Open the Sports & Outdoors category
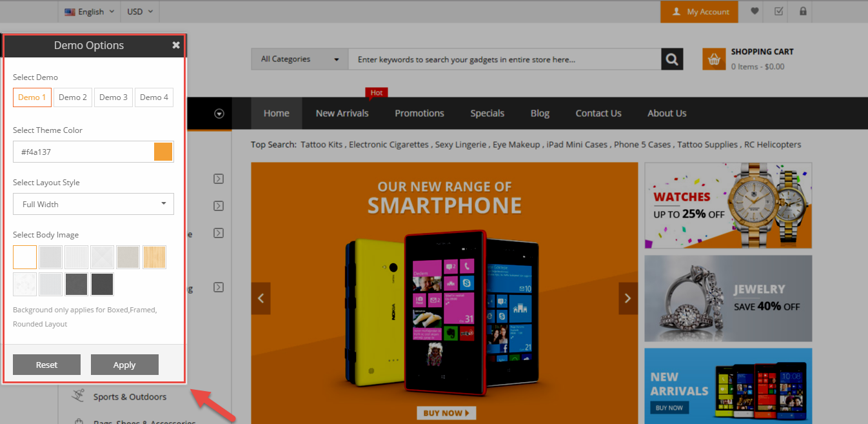The width and height of the screenshot is (868, 424). tap(130, 397)
